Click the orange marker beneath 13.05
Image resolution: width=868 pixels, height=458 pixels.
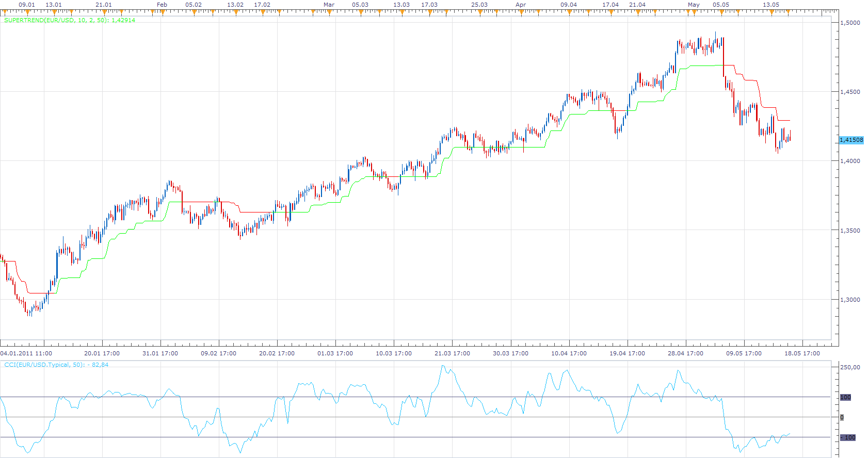point(771,12)
